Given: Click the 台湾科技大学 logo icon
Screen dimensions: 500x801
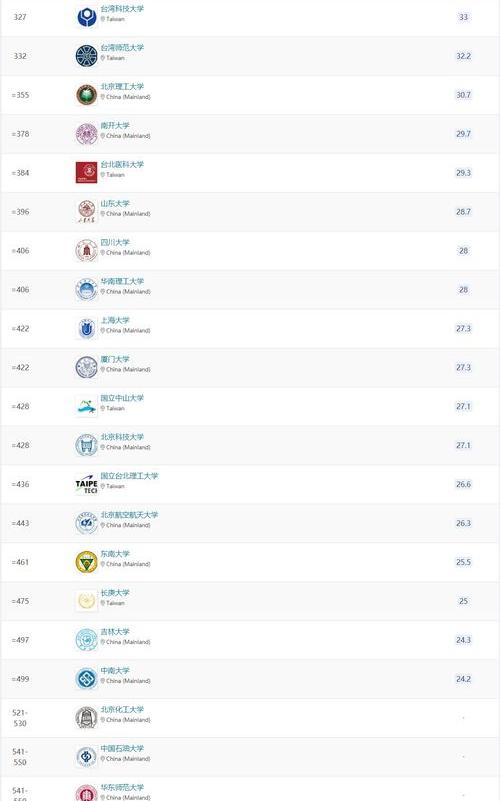Looking at the screenshot, I should pyautogui.click(x=86, y=17).
